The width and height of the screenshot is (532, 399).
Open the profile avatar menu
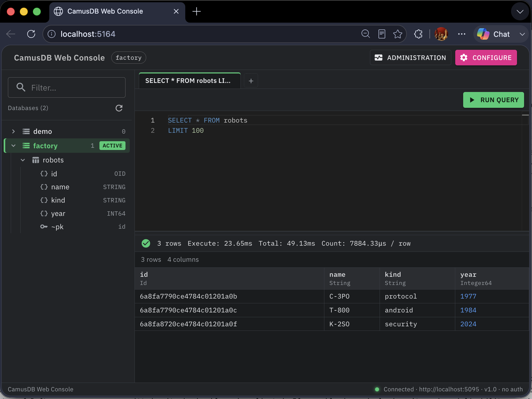441,34
